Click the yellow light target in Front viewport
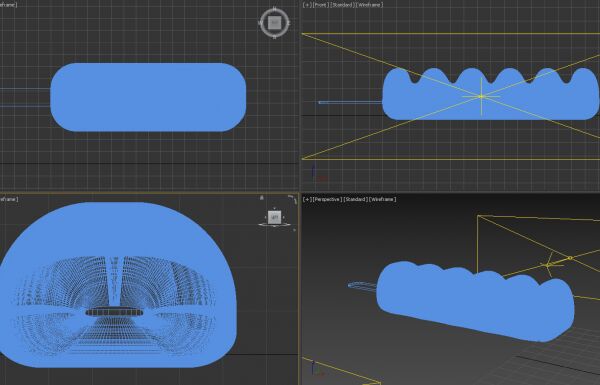Image resolution: width=600 pixels, height=385 pixels. (481, 96)
